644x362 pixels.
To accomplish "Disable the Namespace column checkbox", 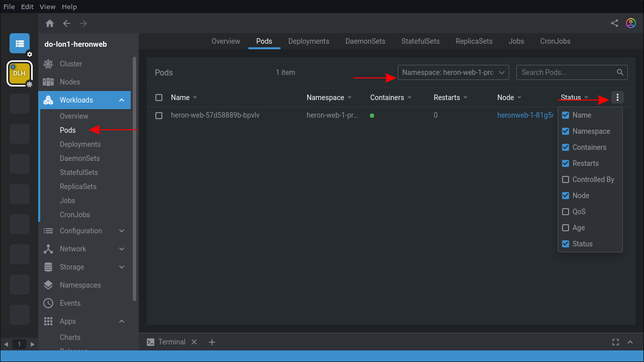I will 566,131.
